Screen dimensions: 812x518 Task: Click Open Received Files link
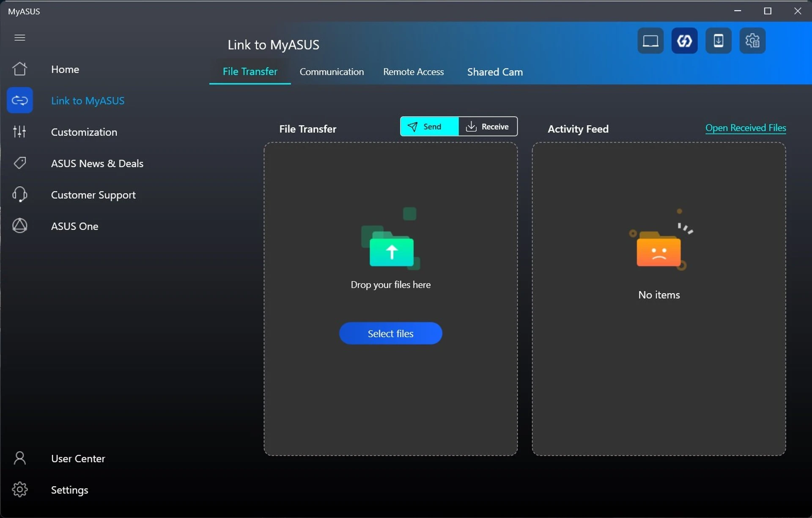click(x=746, y=128)
